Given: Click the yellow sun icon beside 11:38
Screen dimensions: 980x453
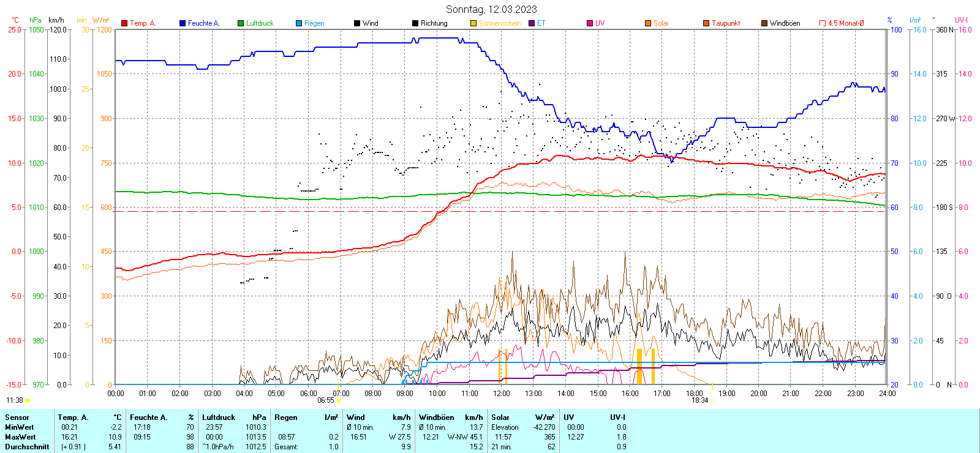Looking at the screenshot, I should (27, 400).
